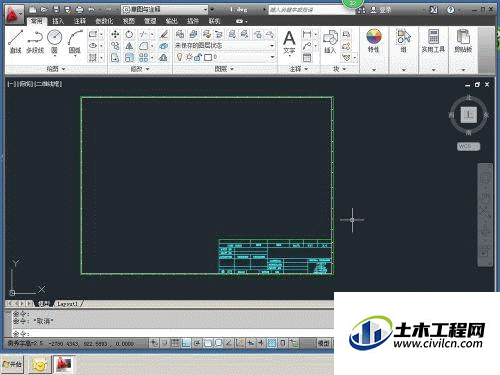The height and width of the screenshot is (375, 500).
Task: Toggle Grid display in status bar
Action: [175, 342]
